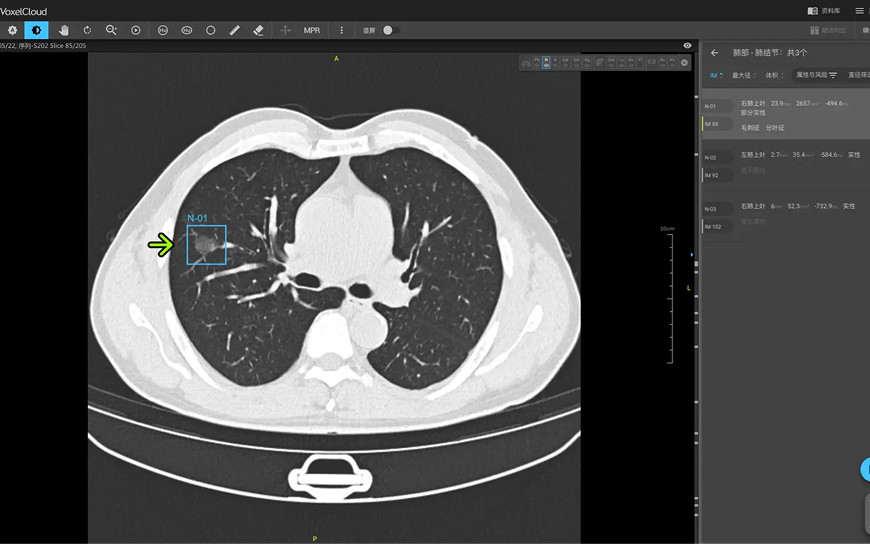
Task: Toggle the portrait screen switch
Action: coord(392,30)
